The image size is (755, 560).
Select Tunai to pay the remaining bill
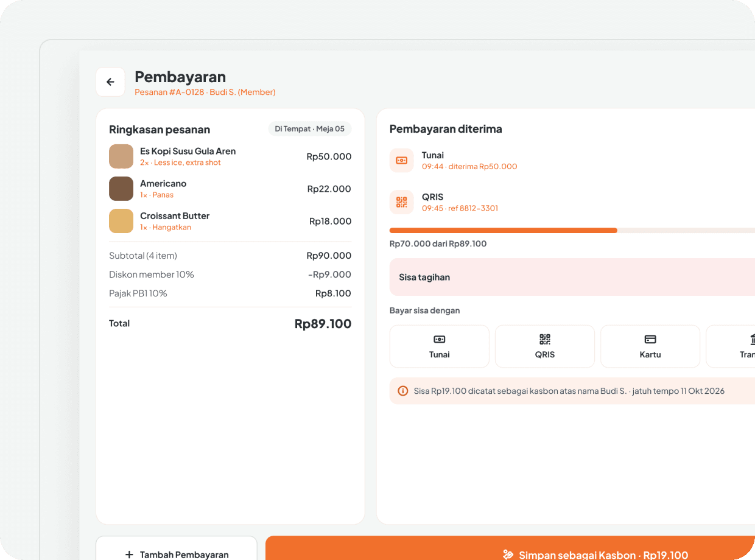click(440, 346)
